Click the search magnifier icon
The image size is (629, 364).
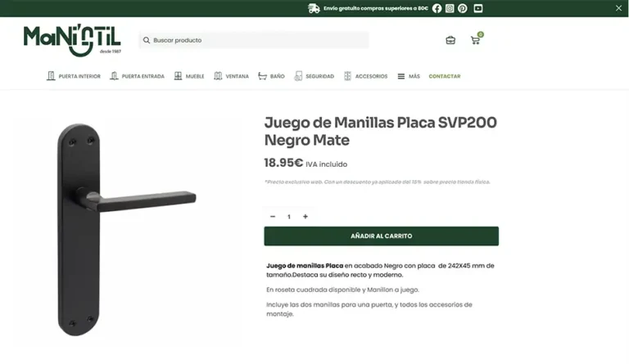pyautogui.click(x=147, y=40)
